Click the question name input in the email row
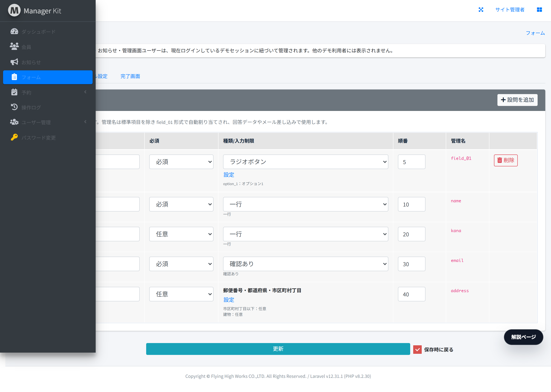This screenshot has height=392, width=551. [117, 264]
